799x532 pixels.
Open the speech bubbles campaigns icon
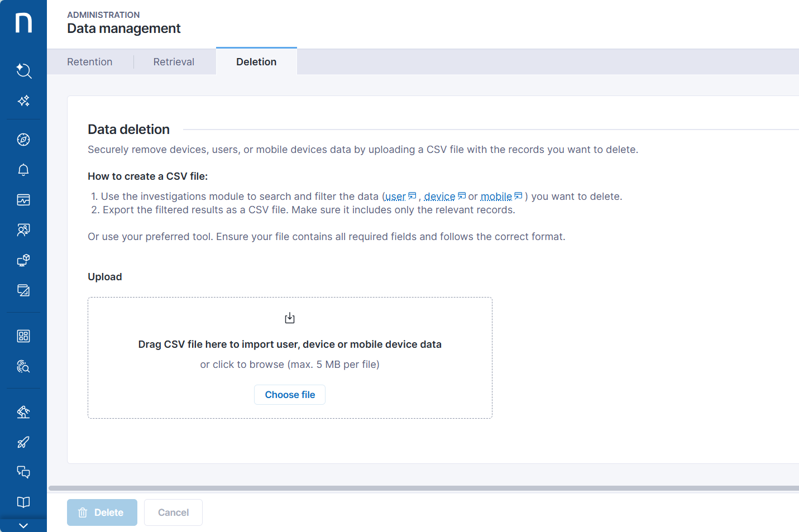tap(23, 472)
